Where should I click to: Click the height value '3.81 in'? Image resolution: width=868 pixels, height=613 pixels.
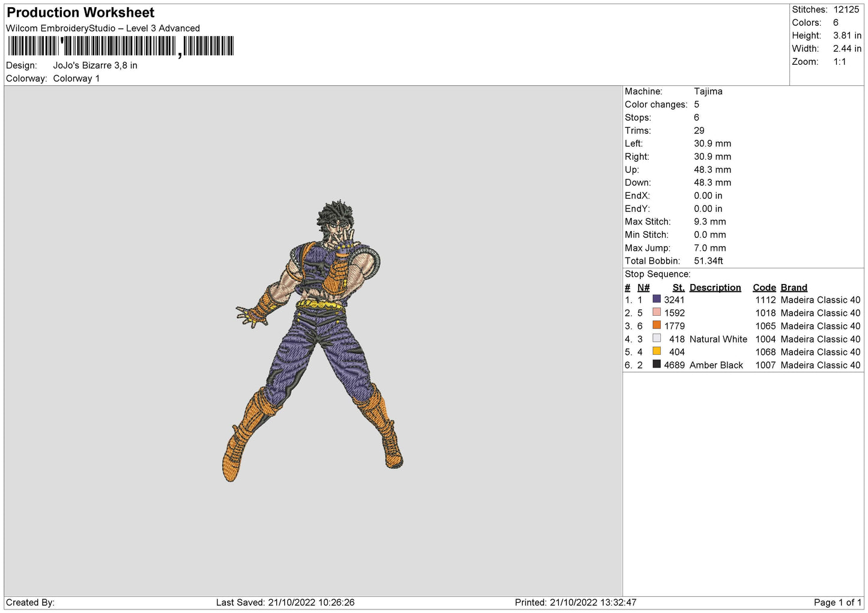847,35
